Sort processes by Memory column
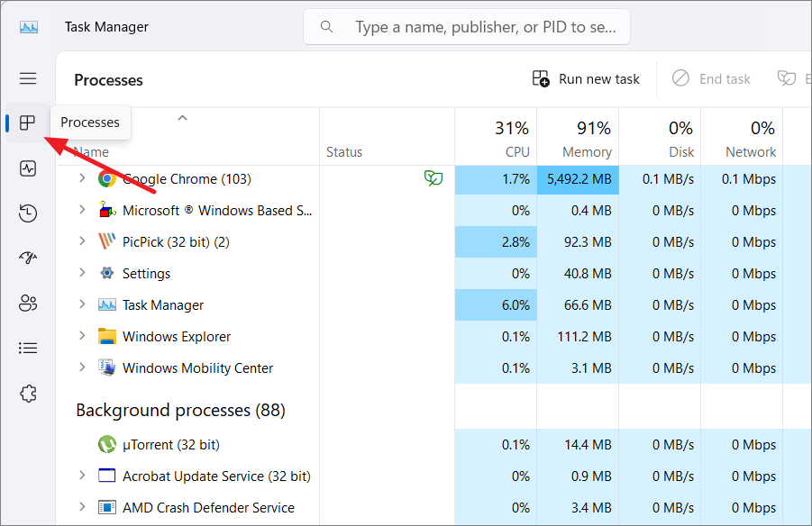Viewport: 812px width, 526px height. tap(578, 137)
